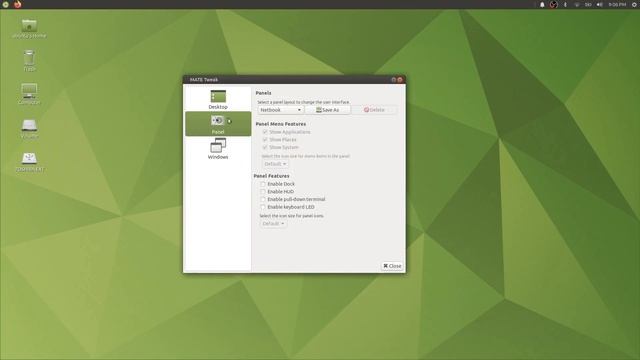
Task: Click the red circular tray indicator icon
Action: [x=553, y=4]
